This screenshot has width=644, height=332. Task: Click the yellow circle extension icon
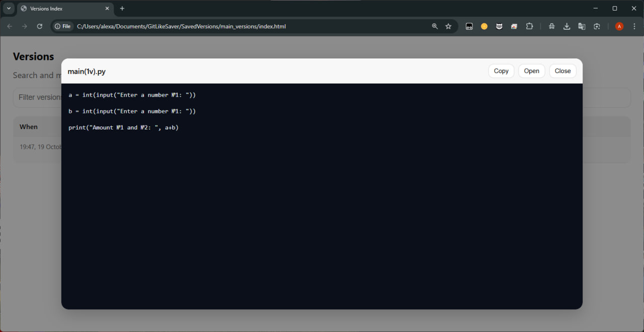[484, 26]
